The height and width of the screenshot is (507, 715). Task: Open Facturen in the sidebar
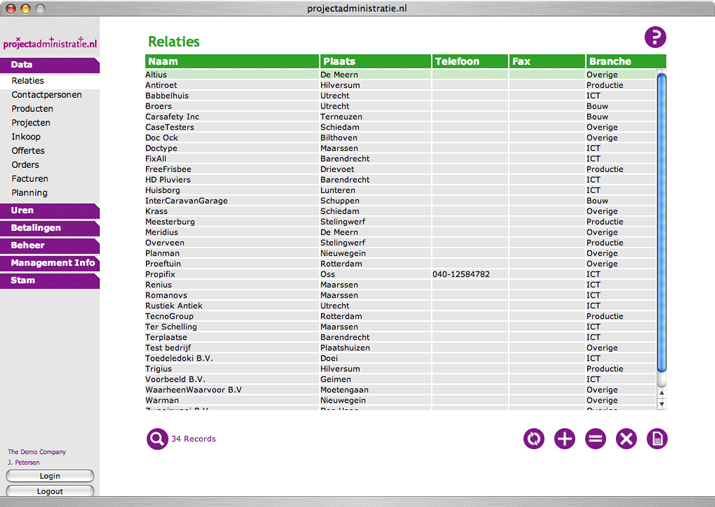[x=30, y=179]
